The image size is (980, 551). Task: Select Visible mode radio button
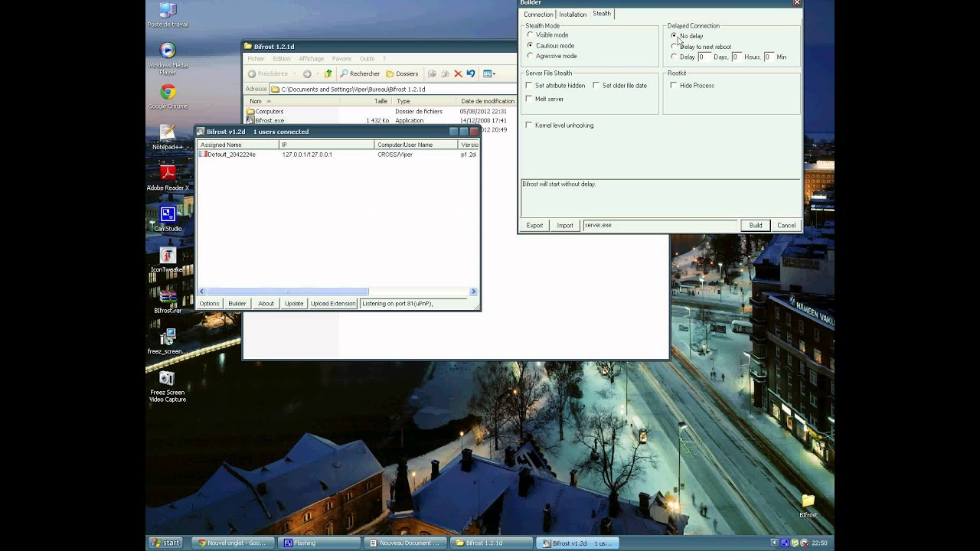tap(530, 34)
